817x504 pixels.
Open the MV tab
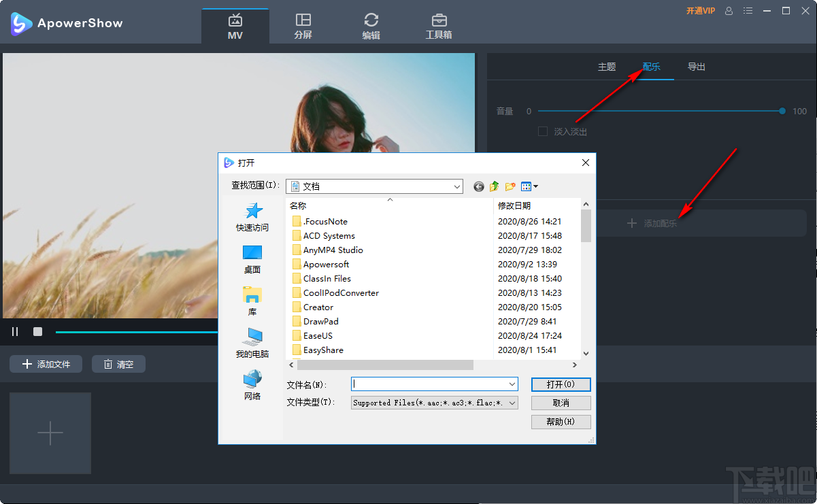(x=235, y=26)
